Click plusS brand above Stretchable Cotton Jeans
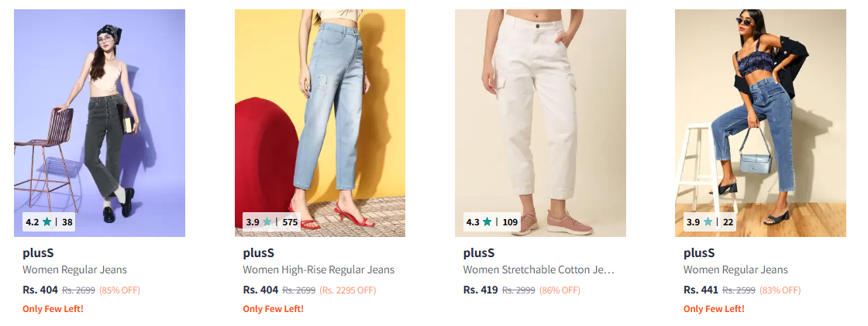 (479, 253)
